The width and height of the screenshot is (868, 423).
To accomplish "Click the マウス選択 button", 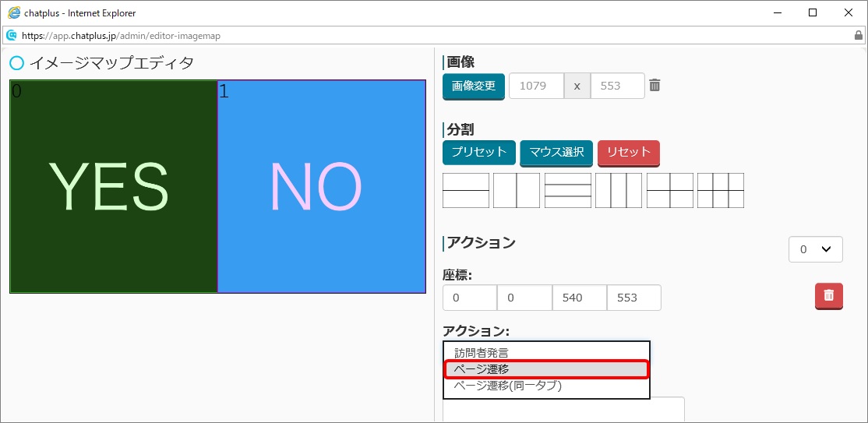I will coord(556,152).
